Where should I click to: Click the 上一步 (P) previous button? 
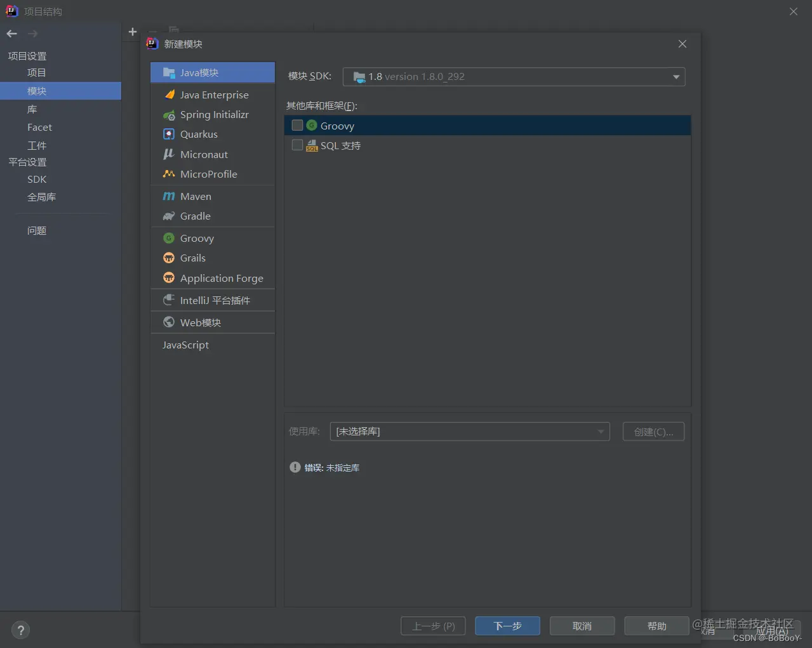(x=433, y=626)
